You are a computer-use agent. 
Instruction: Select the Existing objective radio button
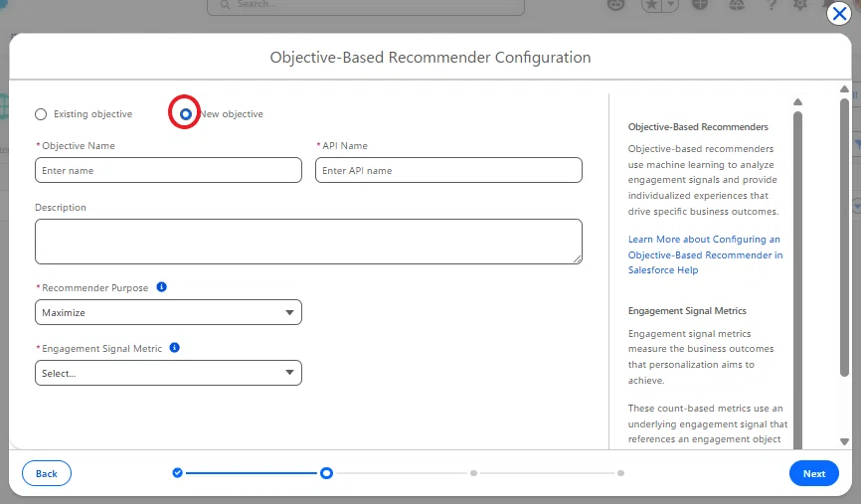click(x=41, y=114)
